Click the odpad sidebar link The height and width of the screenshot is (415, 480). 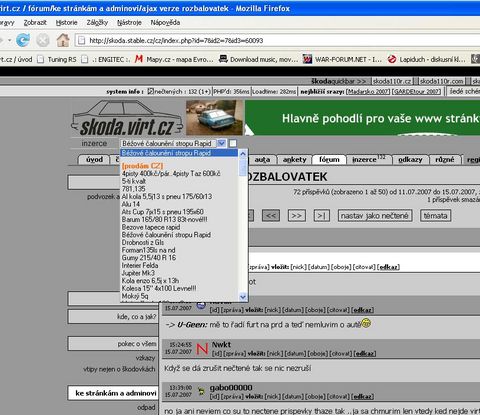(x=146, y=407)
